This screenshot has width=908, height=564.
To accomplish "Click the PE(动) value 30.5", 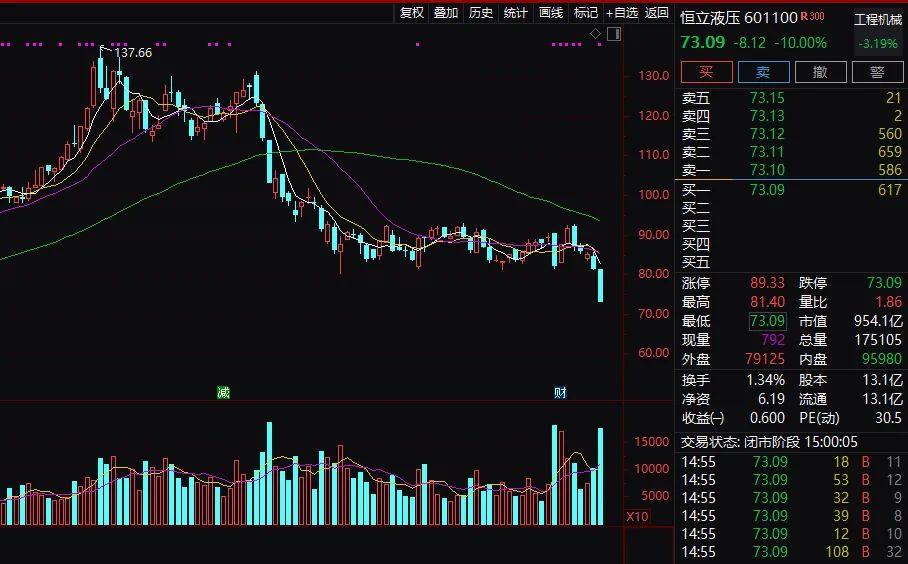I will 888,417.
